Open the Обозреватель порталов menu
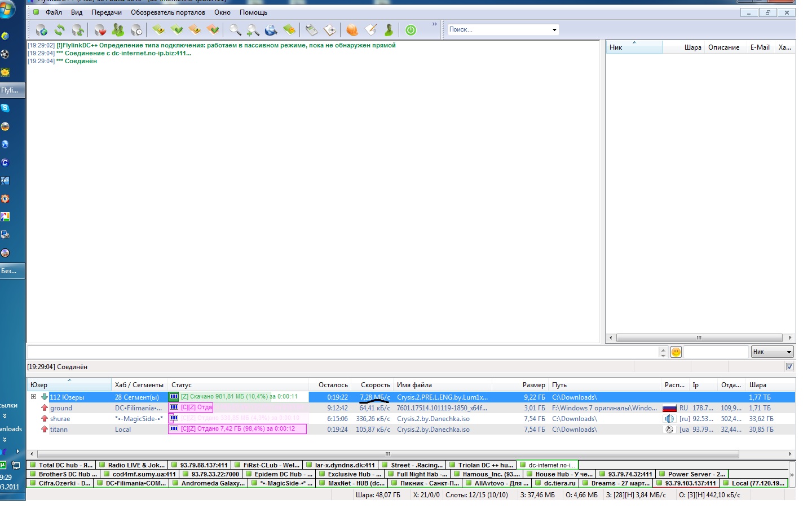This screenshot has width=812, height=508. tap(167, 12)
